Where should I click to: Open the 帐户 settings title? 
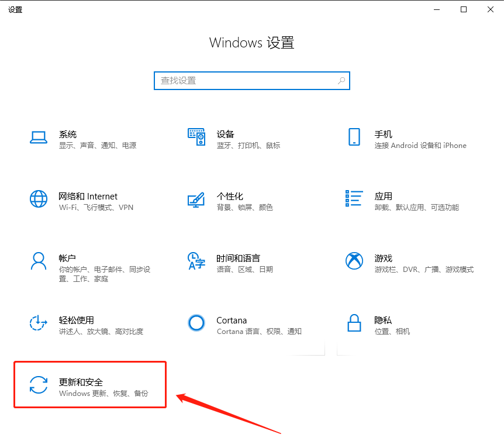[67, 258]
